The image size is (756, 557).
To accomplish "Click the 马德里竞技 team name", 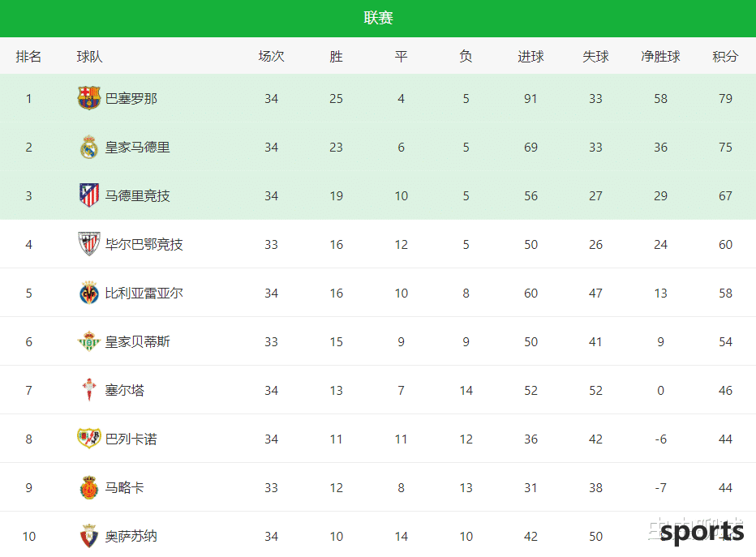I will coord(137,196).
